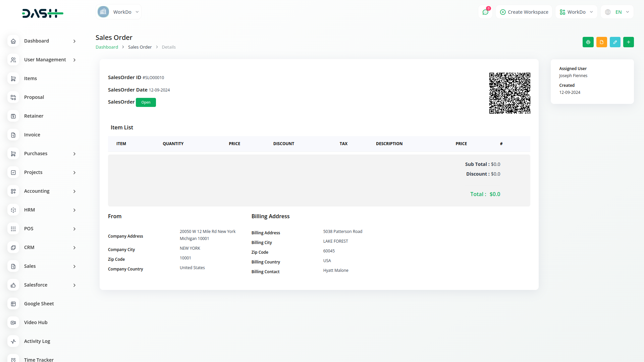Click the green plus create icon

click(628, 42)
